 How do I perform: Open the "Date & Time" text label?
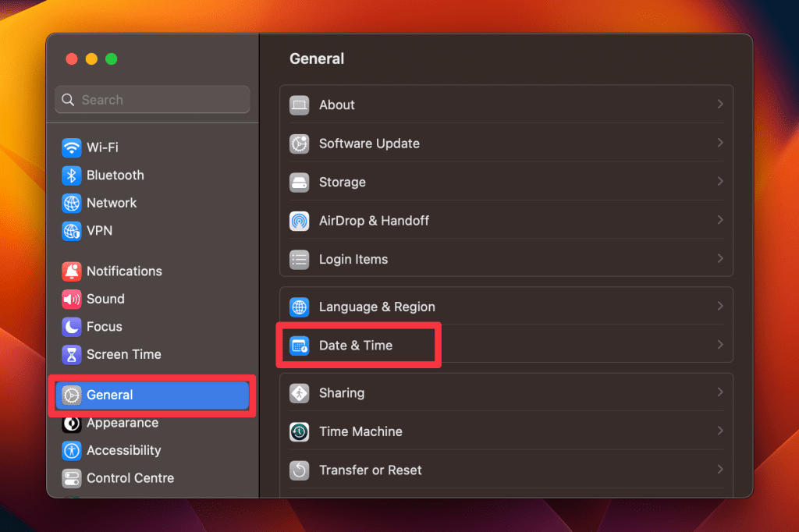tap(356, 346)
